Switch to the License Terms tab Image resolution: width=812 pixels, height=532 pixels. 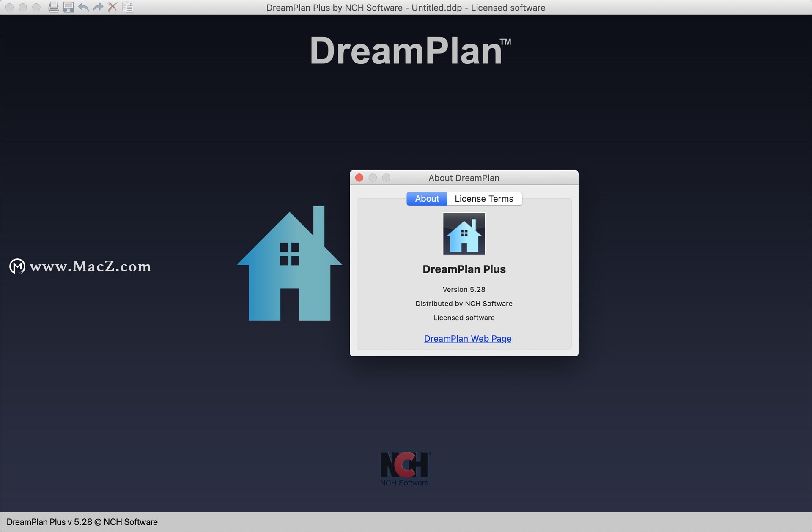[484, 198]
